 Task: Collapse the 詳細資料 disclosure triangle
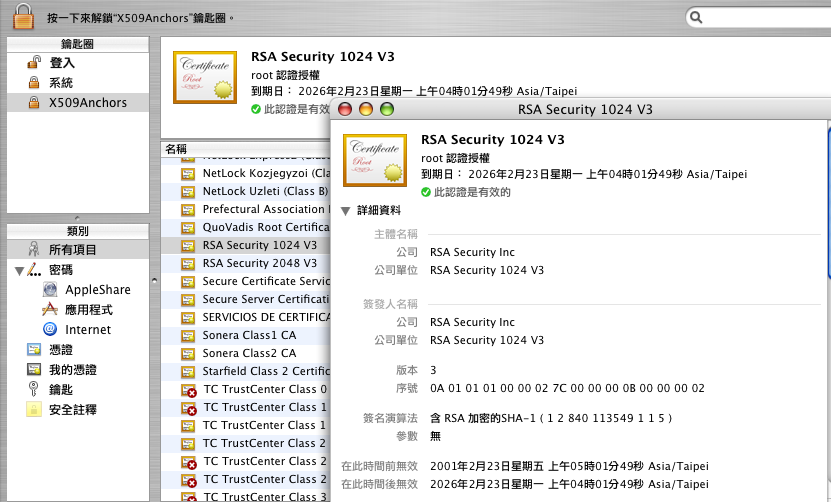click(346, 211)
